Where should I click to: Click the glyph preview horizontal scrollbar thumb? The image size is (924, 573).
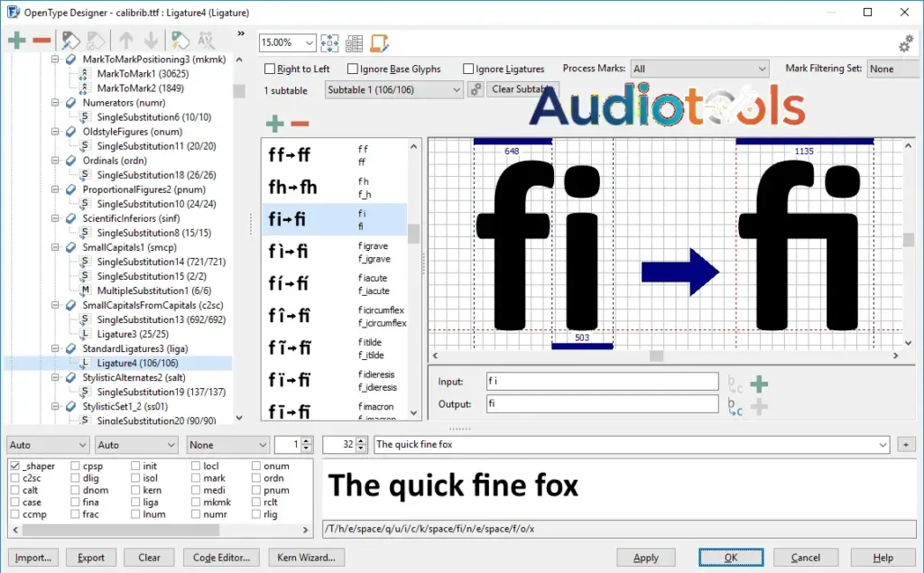657,356
